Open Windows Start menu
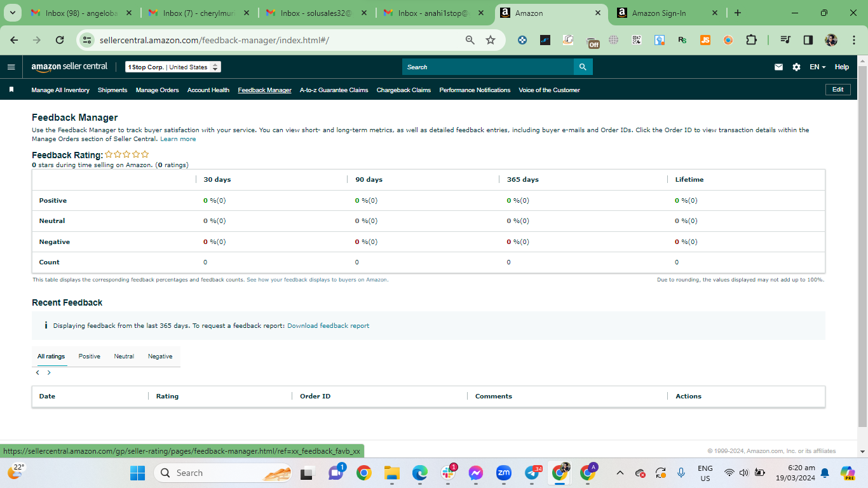 click(137, 473)
